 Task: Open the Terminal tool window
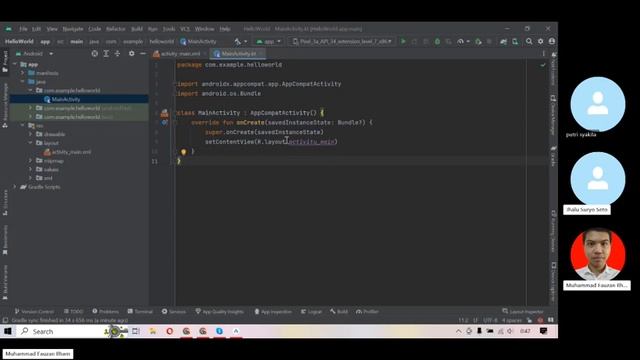(140, 311)
